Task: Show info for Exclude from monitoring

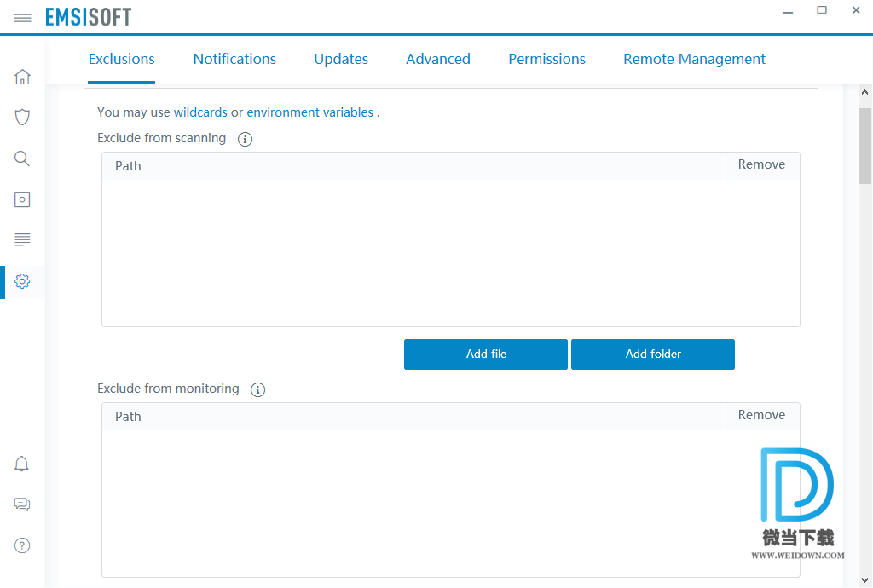Action: pos(257,390)
